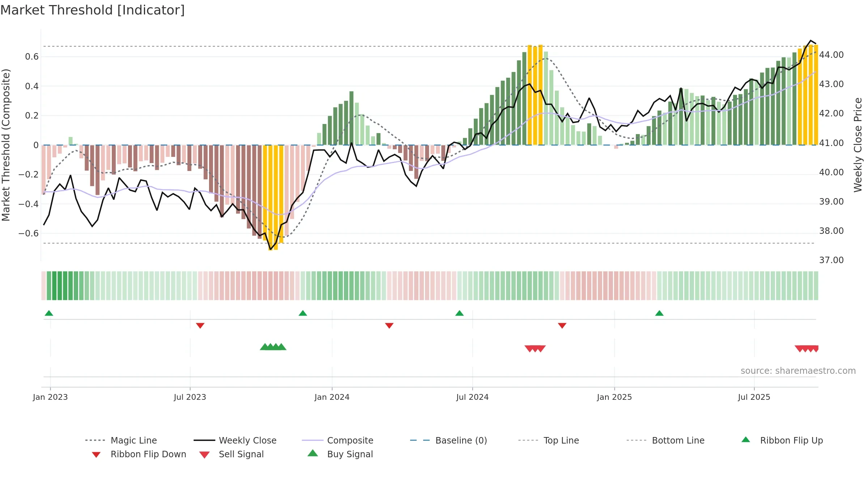Click the Jul 2024 x-axis label
The width and height of the screenshot is (868, 488).
pos(472,397)
